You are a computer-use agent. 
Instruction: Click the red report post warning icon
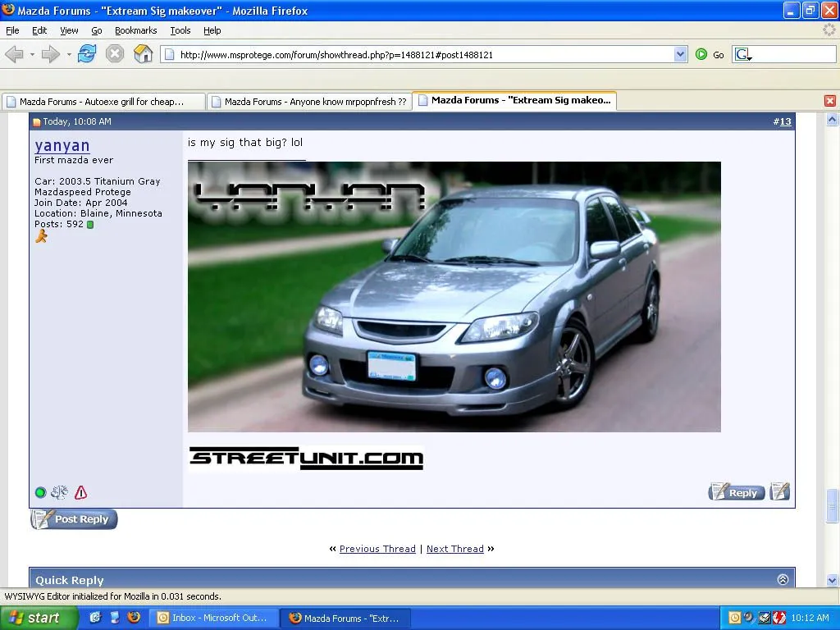click(80, 493)
